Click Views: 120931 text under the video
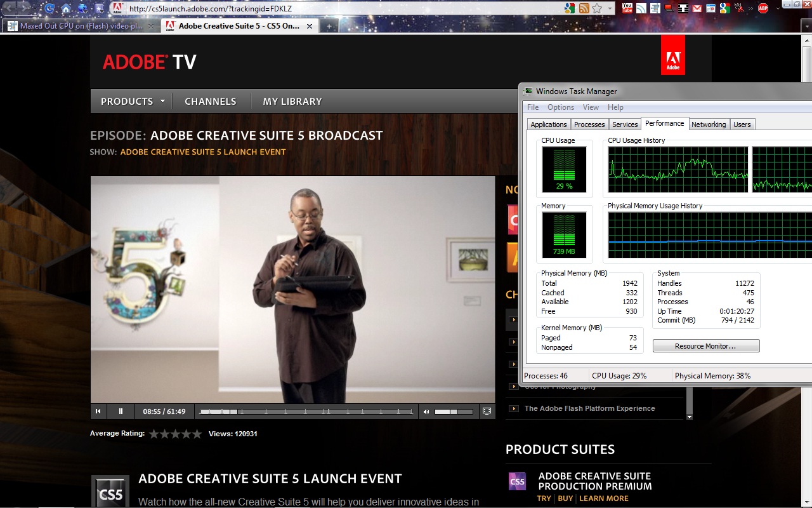 (x=233, y=434)
